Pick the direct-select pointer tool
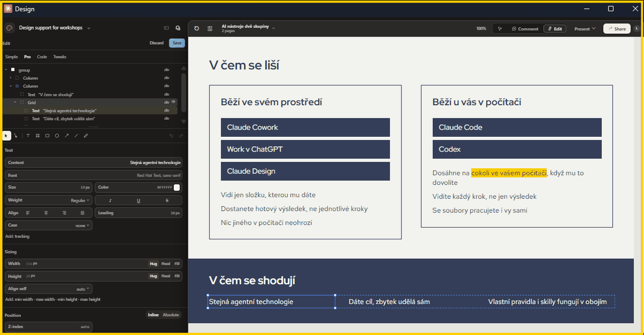Screen dimensions: 644x335 tap(16, 136)
